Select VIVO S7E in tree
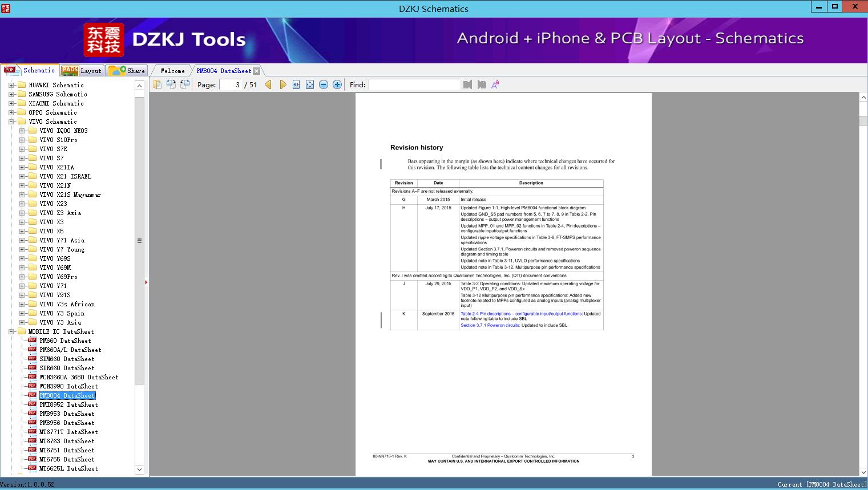This screenshot has height=490, width=868. click(x=53, y=149)
